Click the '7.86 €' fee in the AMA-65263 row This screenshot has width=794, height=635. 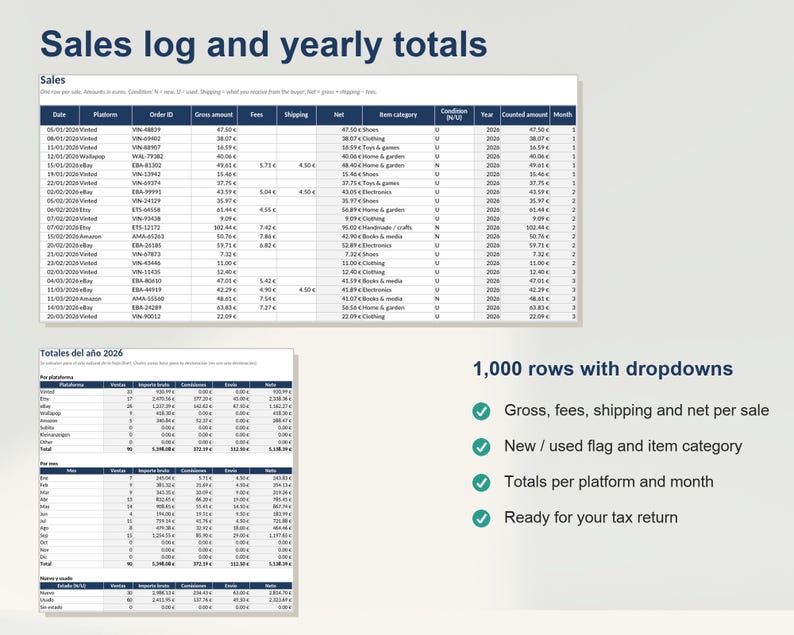pos(257,236)
